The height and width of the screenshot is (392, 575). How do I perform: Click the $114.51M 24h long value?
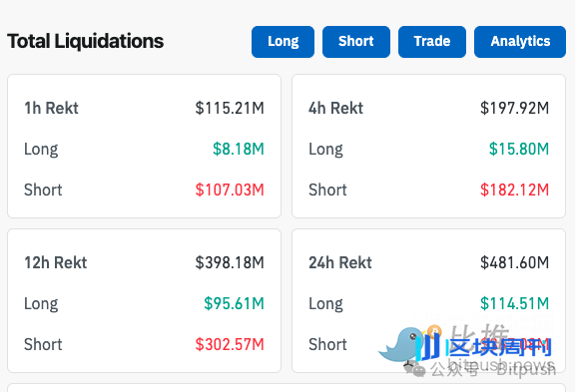tap(514, 303)
